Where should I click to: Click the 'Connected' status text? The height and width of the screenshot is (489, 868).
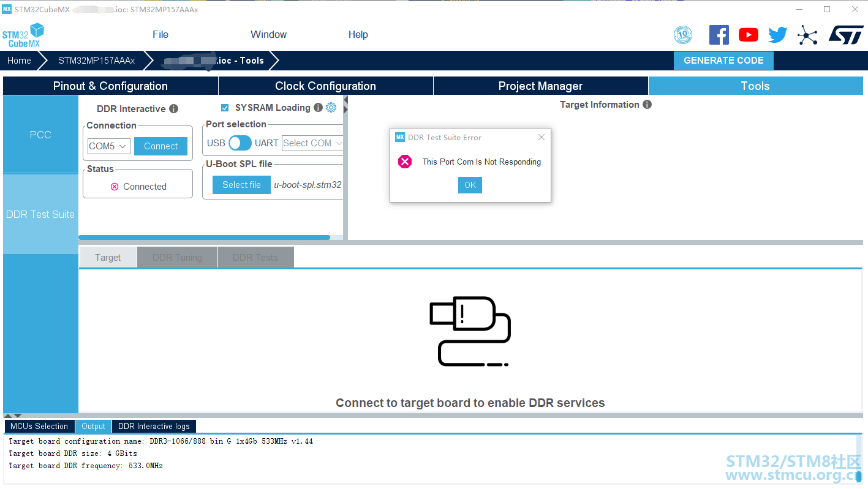click(x=145, y=187)
